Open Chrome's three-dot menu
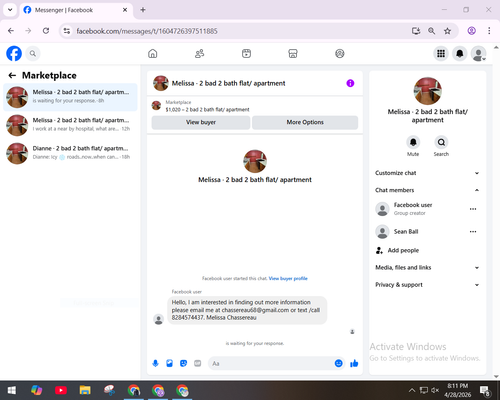500x400 pixels. 489,31
